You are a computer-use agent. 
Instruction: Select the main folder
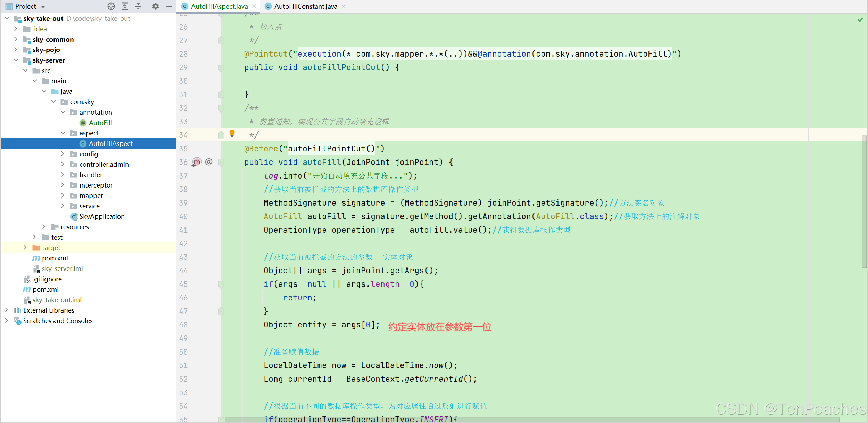pyautogui.click(x=59, y=81)
